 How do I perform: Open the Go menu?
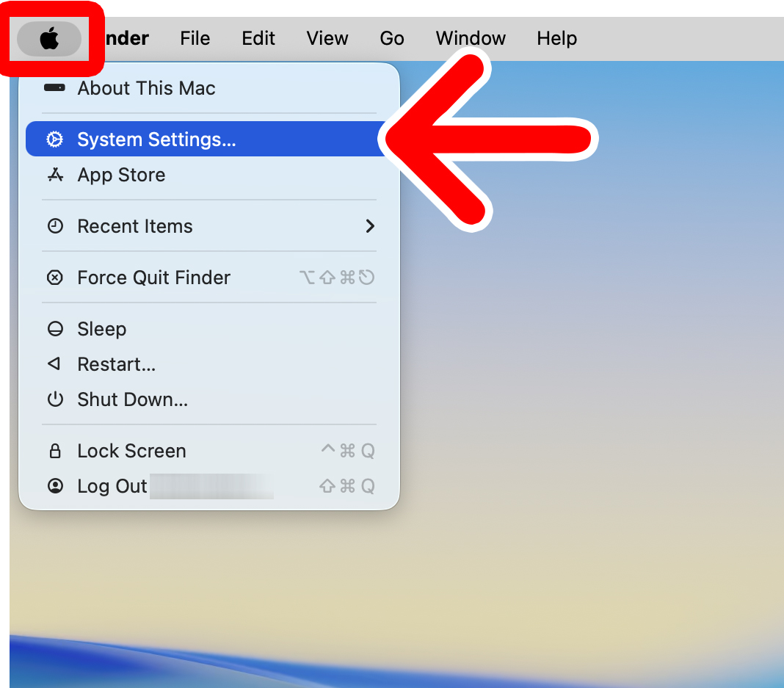coord(392,38)
